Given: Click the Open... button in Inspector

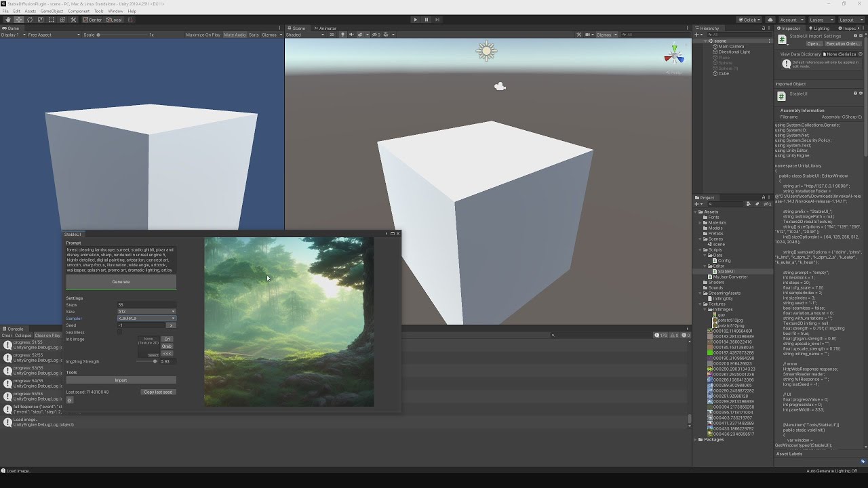Looking at the screenshot, I should coord(814,43).
